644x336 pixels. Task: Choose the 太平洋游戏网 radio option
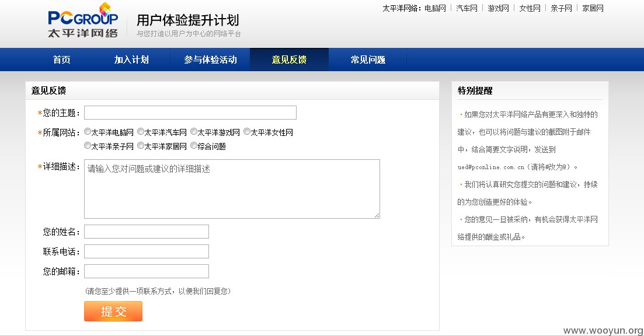click(x=194, y=131)
